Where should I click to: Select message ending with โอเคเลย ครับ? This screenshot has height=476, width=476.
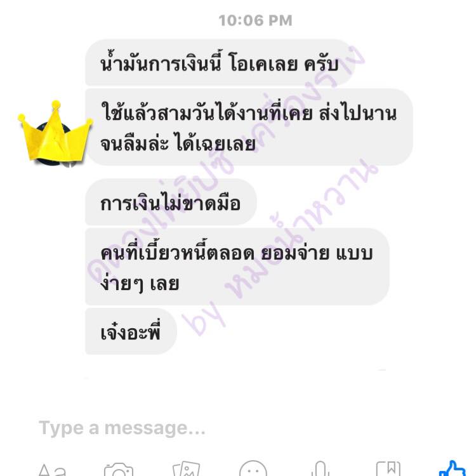coord(220,63)
